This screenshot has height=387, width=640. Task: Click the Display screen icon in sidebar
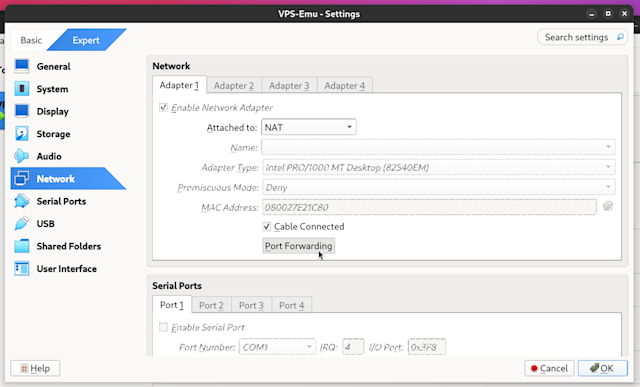coord(22,111)
